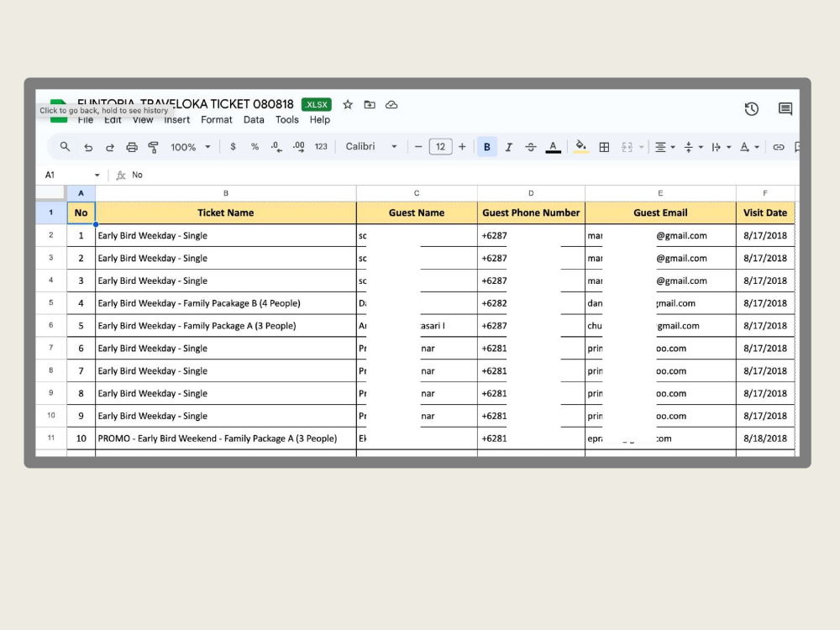
Task: Select the Ticket Name header cell
Action: pos(225,213)
